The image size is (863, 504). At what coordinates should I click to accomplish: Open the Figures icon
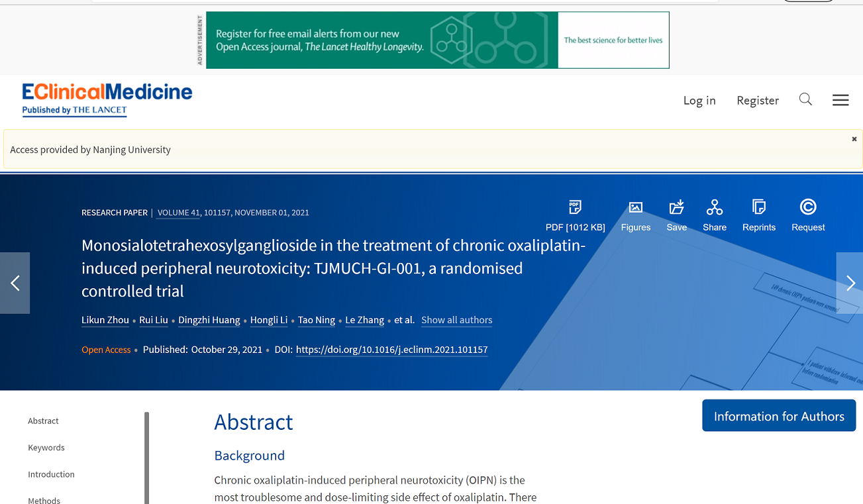click(635, 215)
